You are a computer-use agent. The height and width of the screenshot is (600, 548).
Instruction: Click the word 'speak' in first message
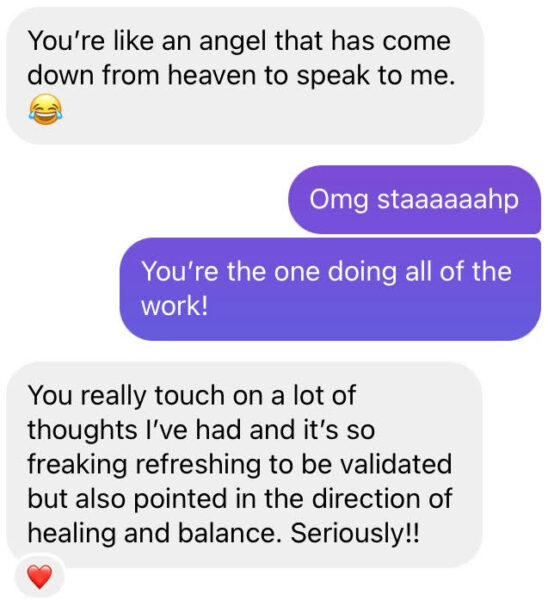(x=333, y=77)
